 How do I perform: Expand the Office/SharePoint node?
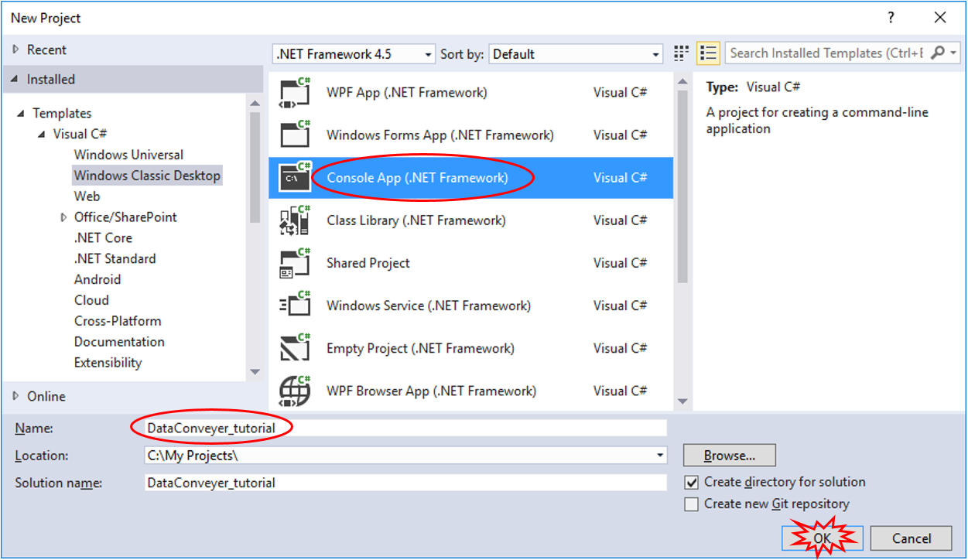pyautogui.click(x=63, y=217)
